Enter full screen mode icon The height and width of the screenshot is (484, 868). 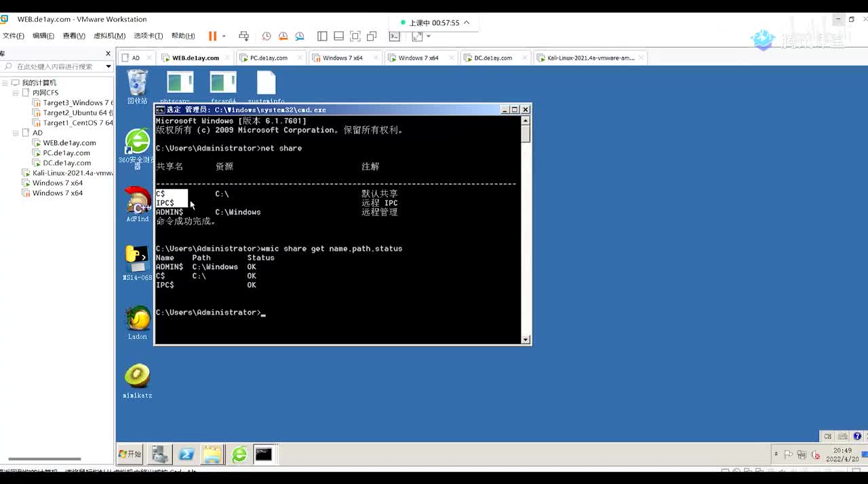point(355,36)
